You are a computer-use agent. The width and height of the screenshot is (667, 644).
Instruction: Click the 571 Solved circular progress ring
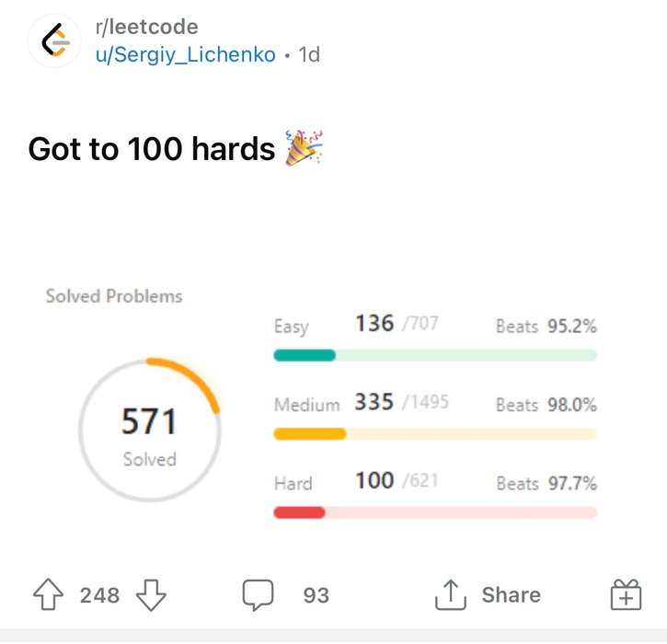click(149, 430)
